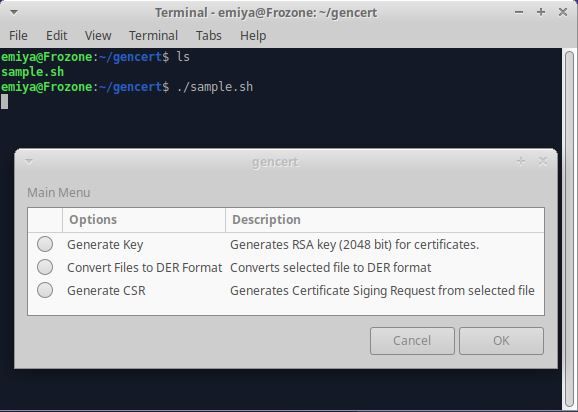Select the Generate Key radio button
Viewport: 578px width, 412px height.
click(45, 244)
